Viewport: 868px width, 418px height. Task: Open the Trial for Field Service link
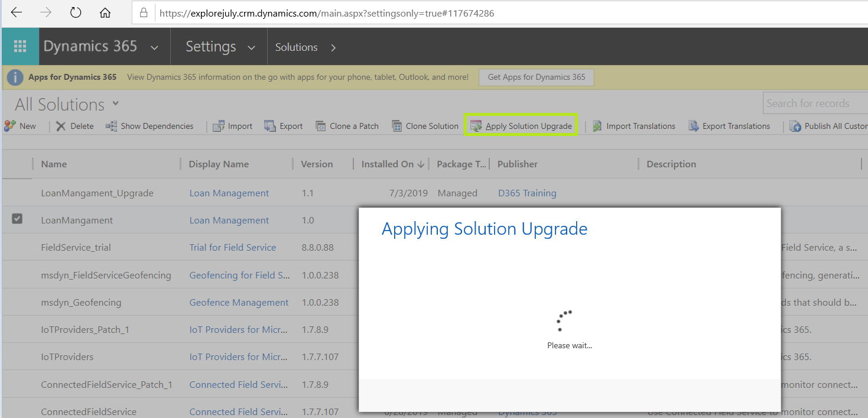tap(233, 247)
